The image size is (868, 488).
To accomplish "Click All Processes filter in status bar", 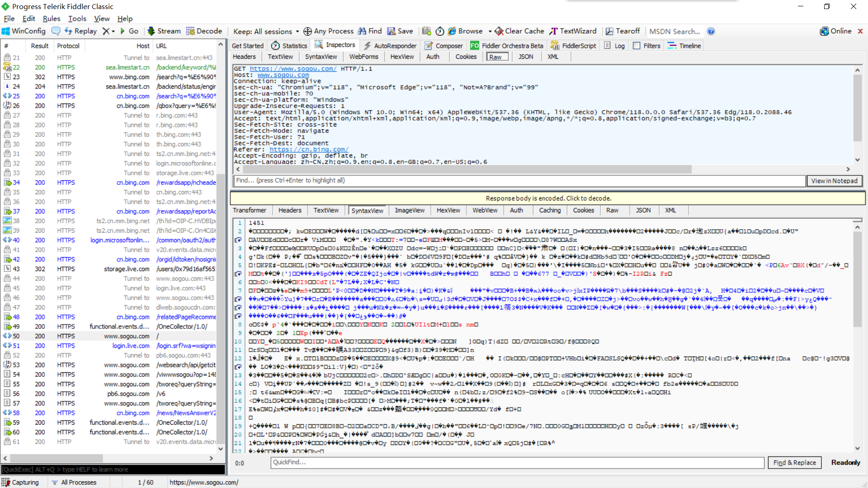I will click(74, 482).
